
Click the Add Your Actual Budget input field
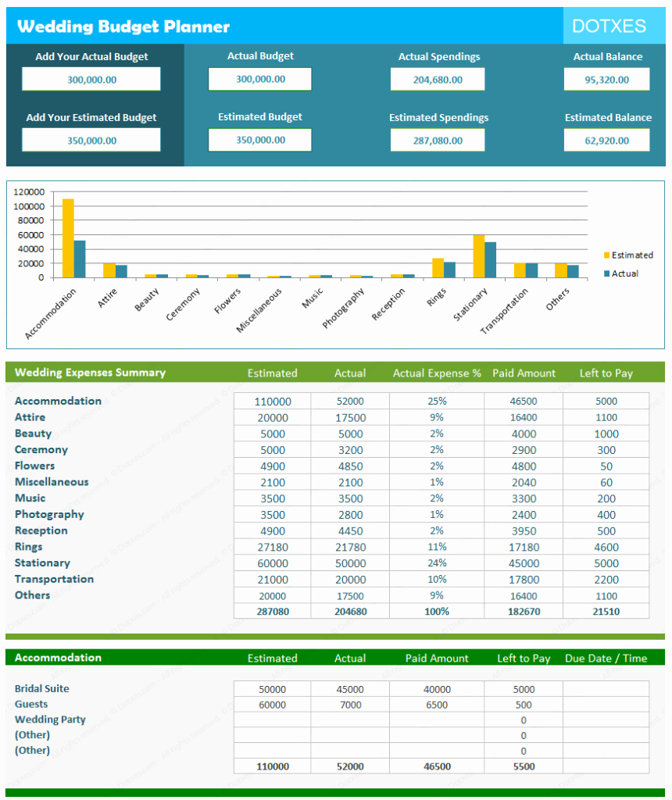[91, 79]
